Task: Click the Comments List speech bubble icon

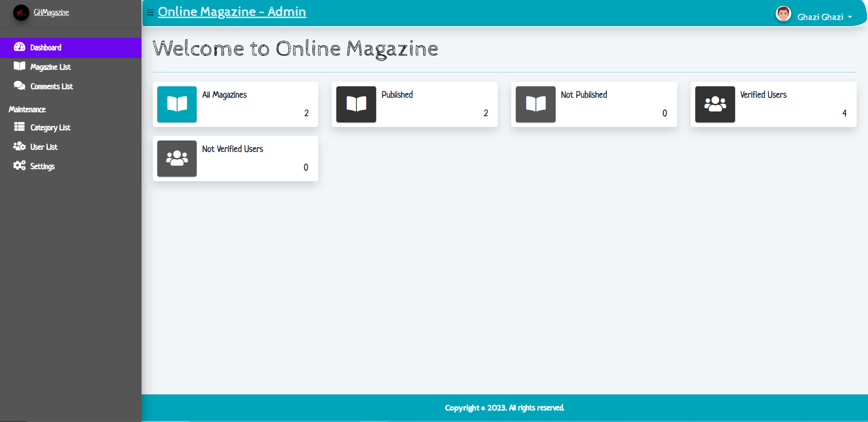Action: tap(19, 86)
